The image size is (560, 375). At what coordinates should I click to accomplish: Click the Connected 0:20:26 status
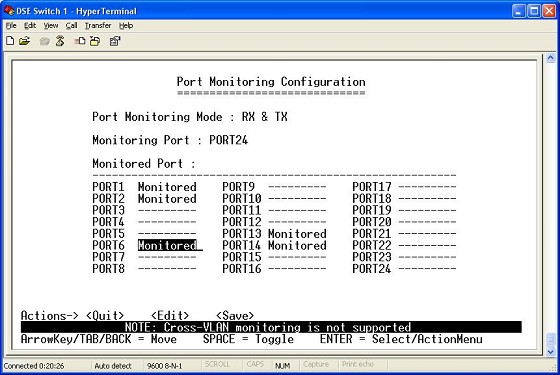(34, 366)
